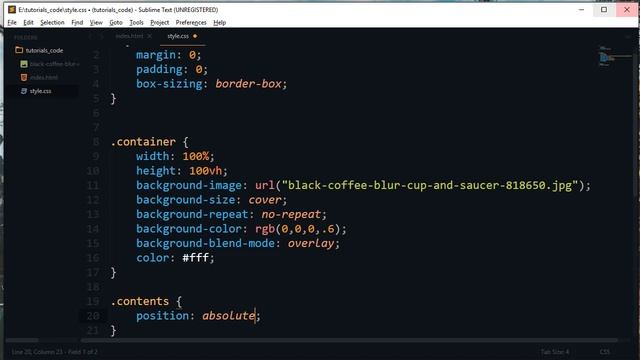Click the window title bar text
640x360 pixels.
click(x=118, y=9)
